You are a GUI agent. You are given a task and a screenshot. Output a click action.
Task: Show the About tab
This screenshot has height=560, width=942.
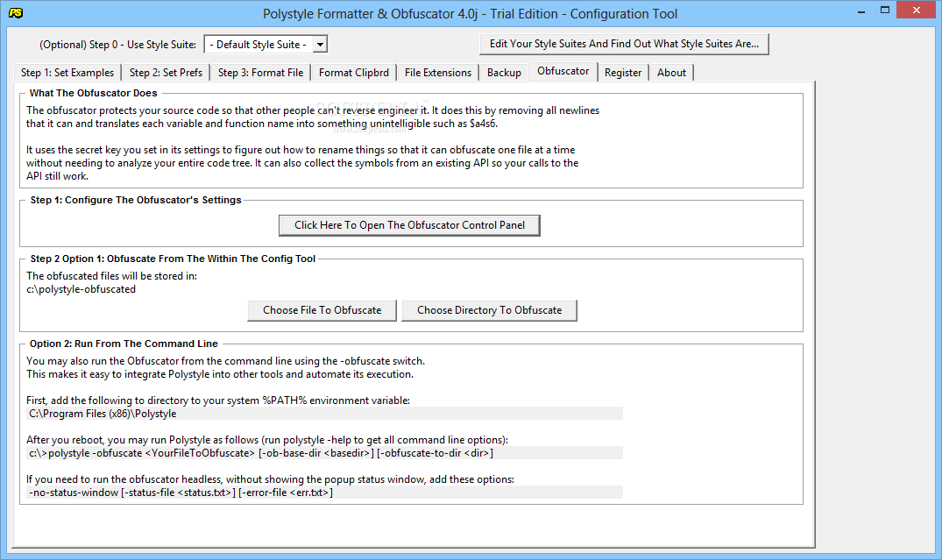pyautogui.click(x=671, y=73)
